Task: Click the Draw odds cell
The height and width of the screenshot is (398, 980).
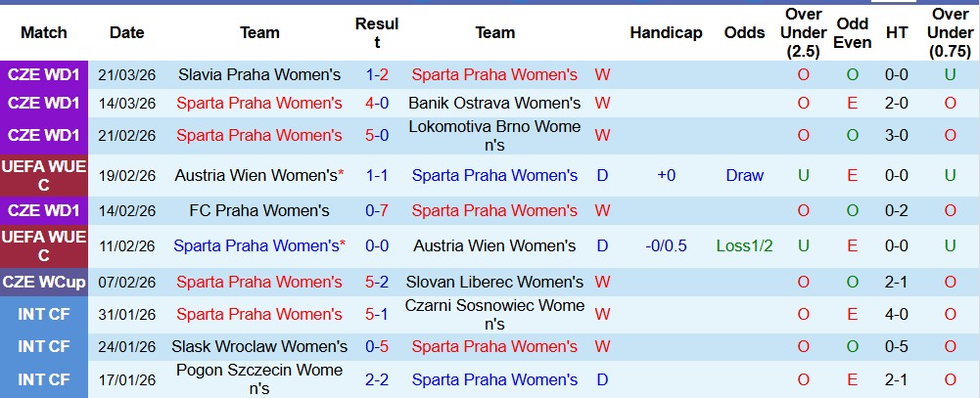Action: pos(745,175)
